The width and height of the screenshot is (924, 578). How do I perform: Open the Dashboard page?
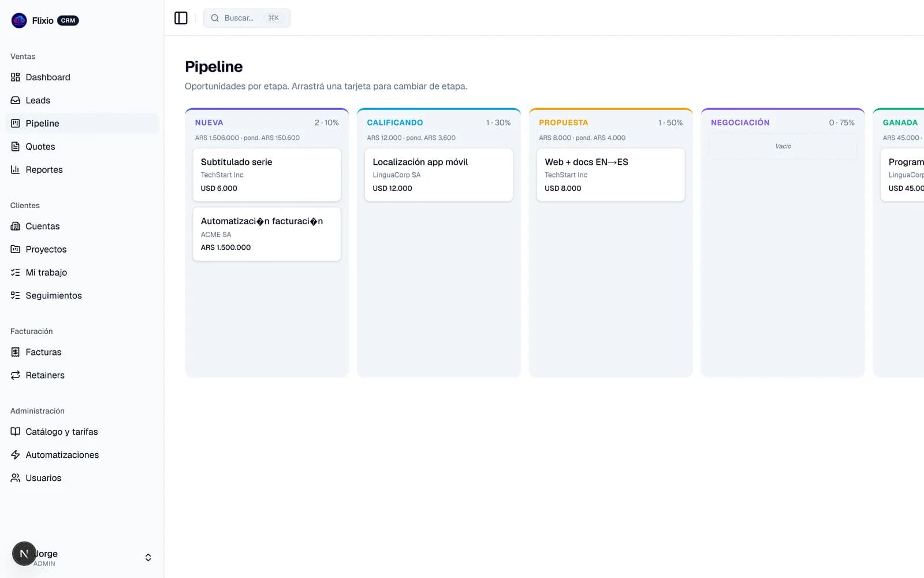point(81,77)
